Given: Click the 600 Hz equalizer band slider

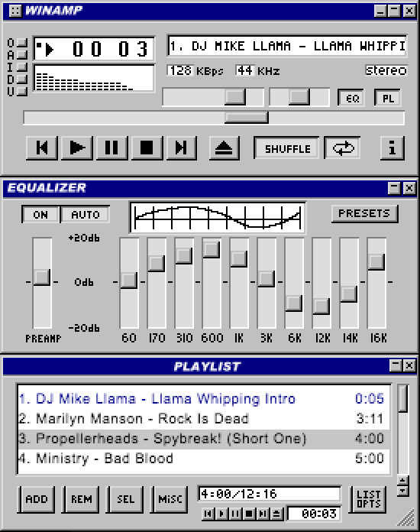Looking at the screenshot, I should pyautogui.click(x=212, y=250).
